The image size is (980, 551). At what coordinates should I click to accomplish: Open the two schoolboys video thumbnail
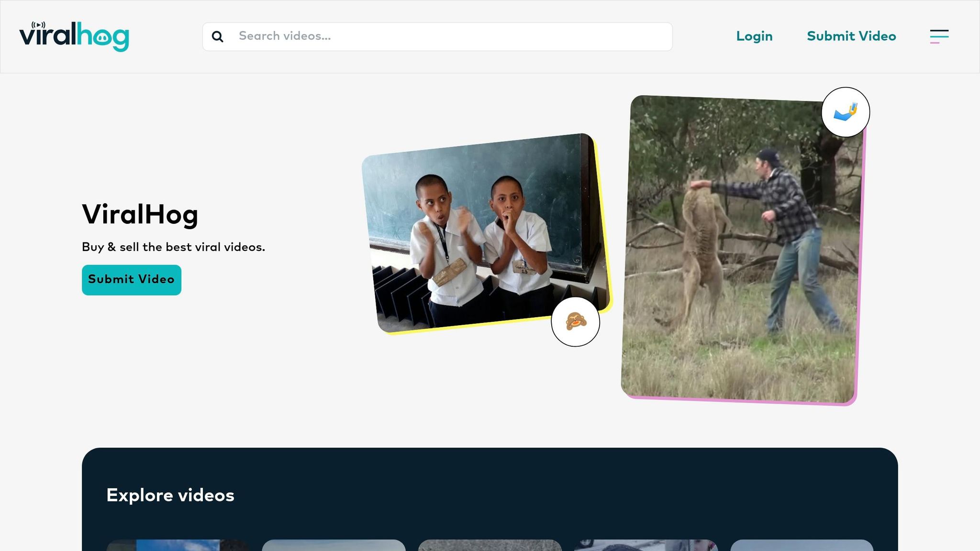point(487,234)
